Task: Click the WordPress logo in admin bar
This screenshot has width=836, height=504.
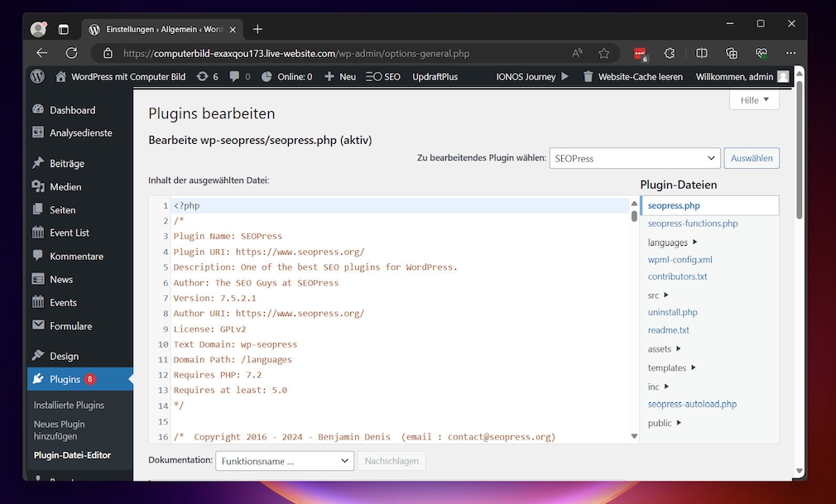Action: pos(37,76)
